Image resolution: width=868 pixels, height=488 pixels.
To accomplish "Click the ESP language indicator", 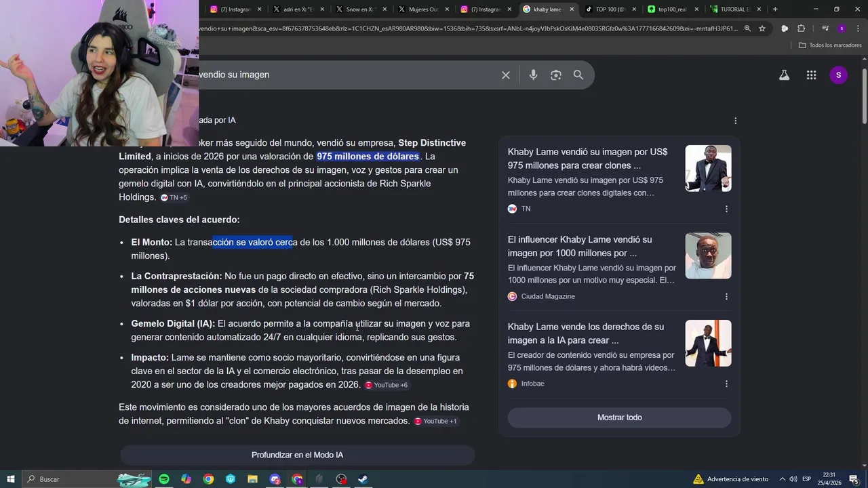I will pyautogui.click(x=807, y=479).
